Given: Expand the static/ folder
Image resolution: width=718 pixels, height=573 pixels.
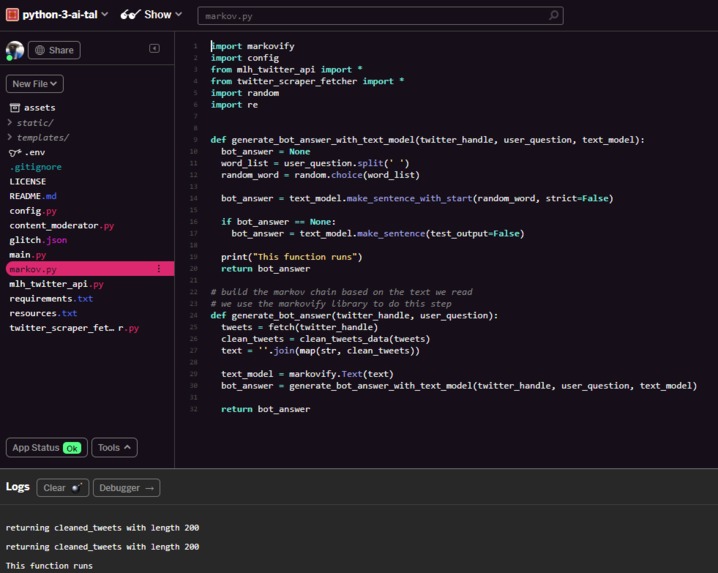Looking at the screenshot, I should (x=31, y=123).
